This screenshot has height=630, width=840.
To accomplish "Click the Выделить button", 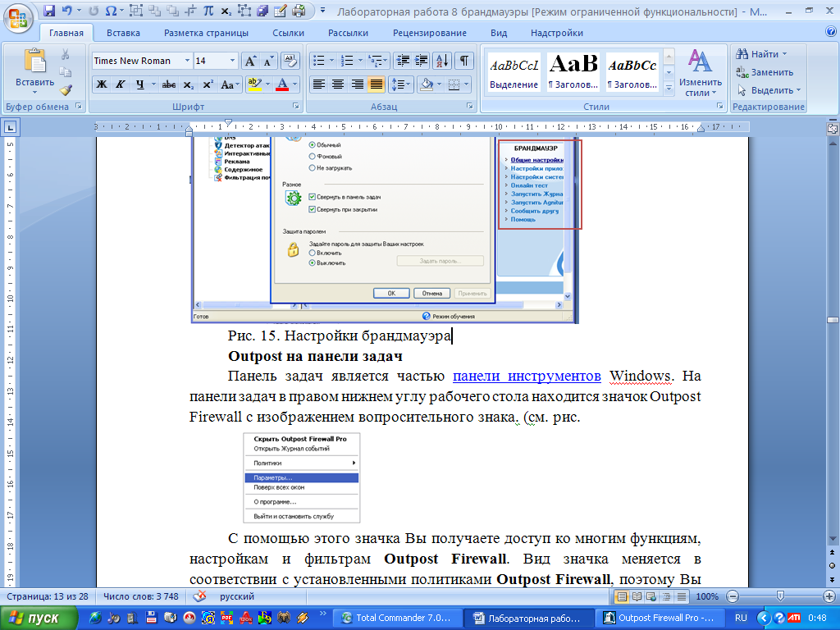I will pyautogui.click(x=769, y=90).
